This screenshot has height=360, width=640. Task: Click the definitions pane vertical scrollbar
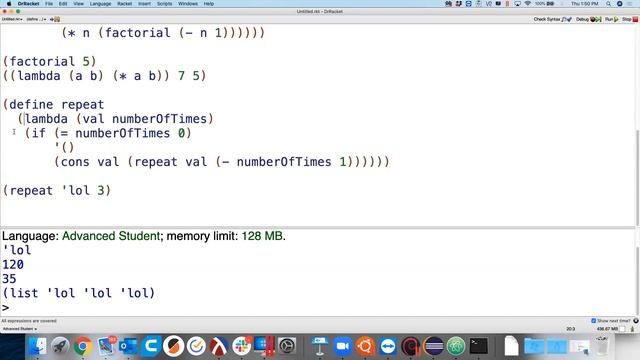pos(637,177)
